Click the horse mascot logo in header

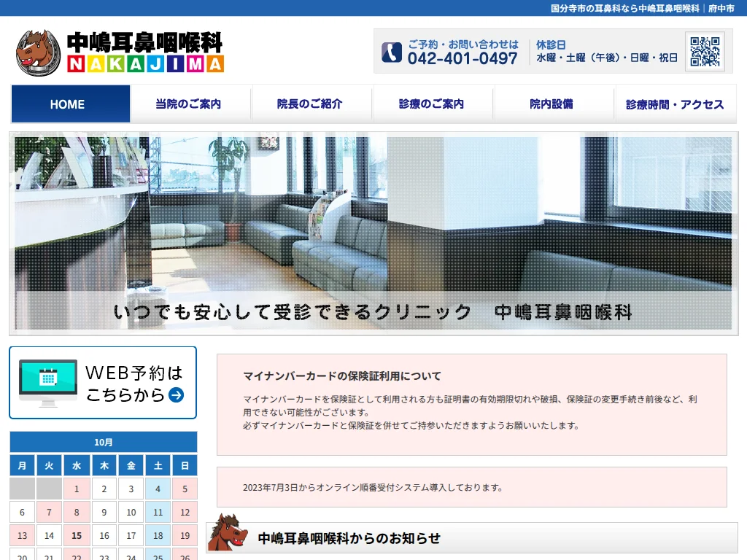[38, 52]
